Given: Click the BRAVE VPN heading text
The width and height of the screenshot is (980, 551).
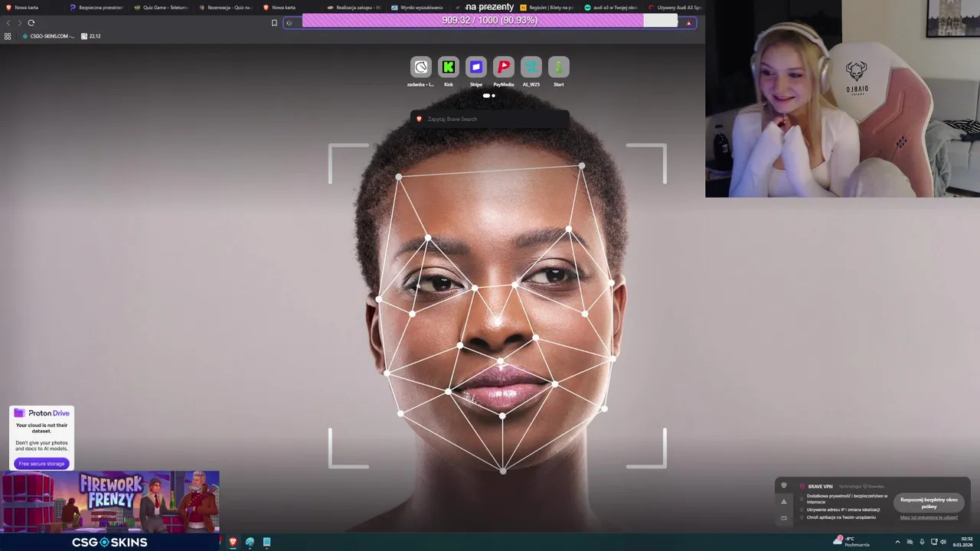Looking at the screenshot, I should click(820, 486).
